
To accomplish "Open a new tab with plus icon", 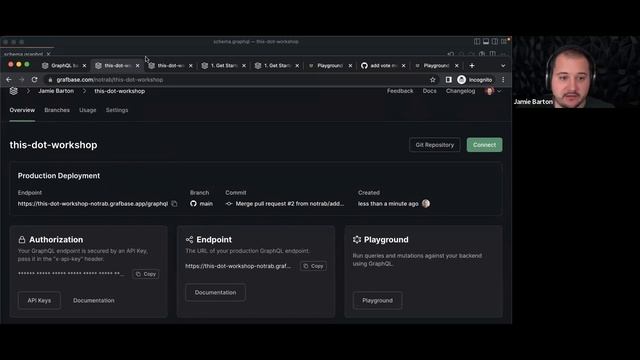I will (x=472, y=65).
